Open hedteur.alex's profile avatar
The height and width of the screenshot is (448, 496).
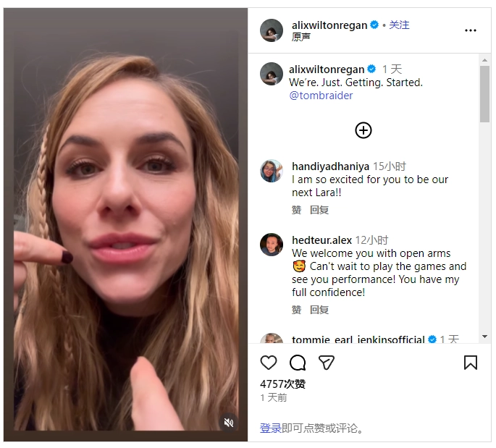(271, 245)
